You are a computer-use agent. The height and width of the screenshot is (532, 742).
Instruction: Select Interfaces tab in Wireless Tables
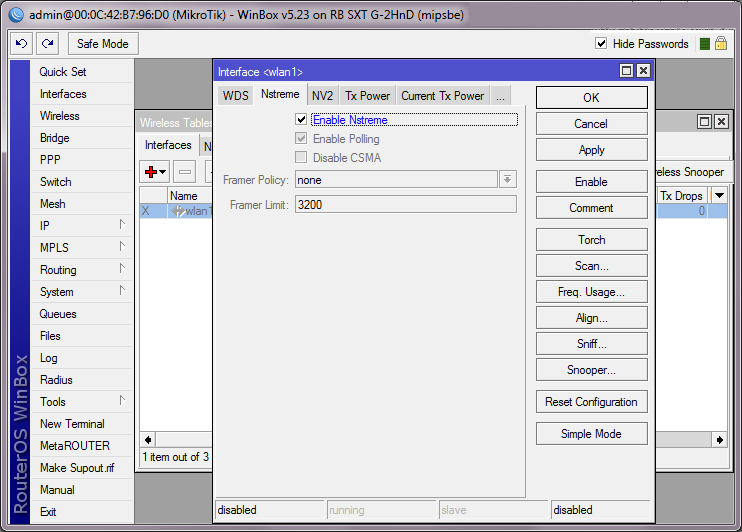click(x=168, y=145)
